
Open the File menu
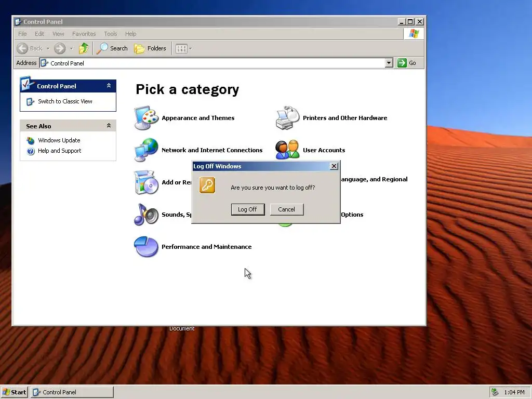(x=22, y=34)
